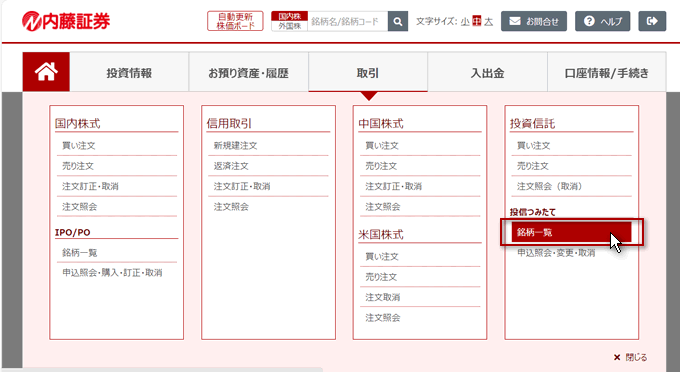The image size is (680, 372).
Task: Set font size to 大
Action: (488, 21)
